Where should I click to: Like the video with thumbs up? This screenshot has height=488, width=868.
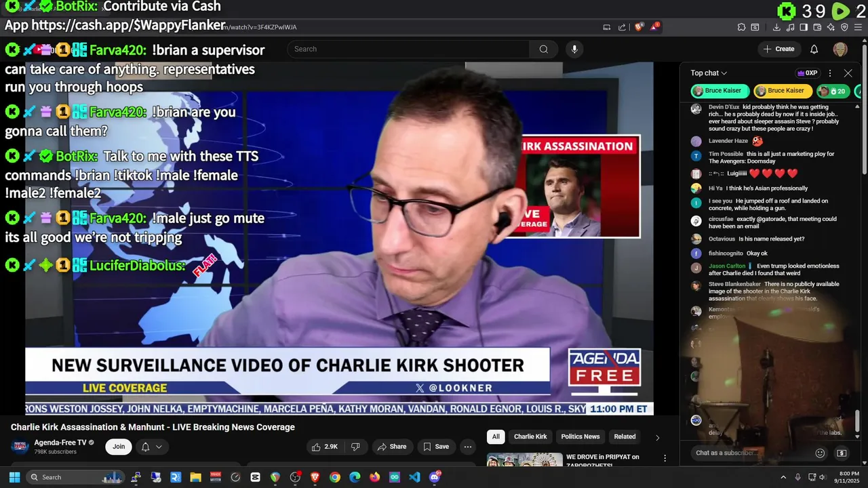pos(324,447)
